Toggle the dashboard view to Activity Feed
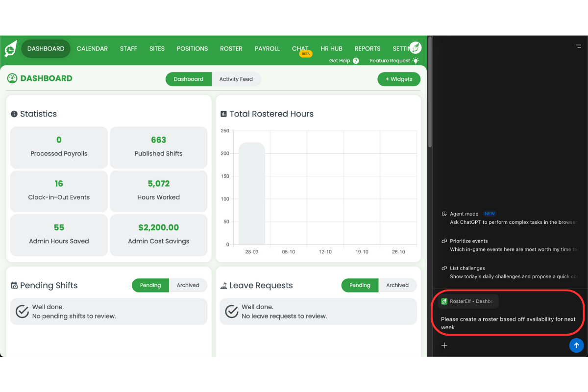 pyautogui.click(x=236, y=79)
